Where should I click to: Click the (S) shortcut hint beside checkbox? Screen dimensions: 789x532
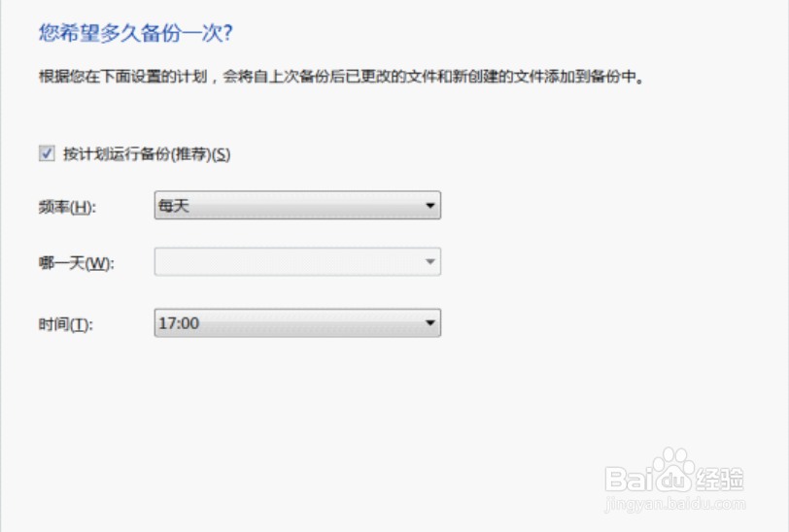tap(221, 153)
